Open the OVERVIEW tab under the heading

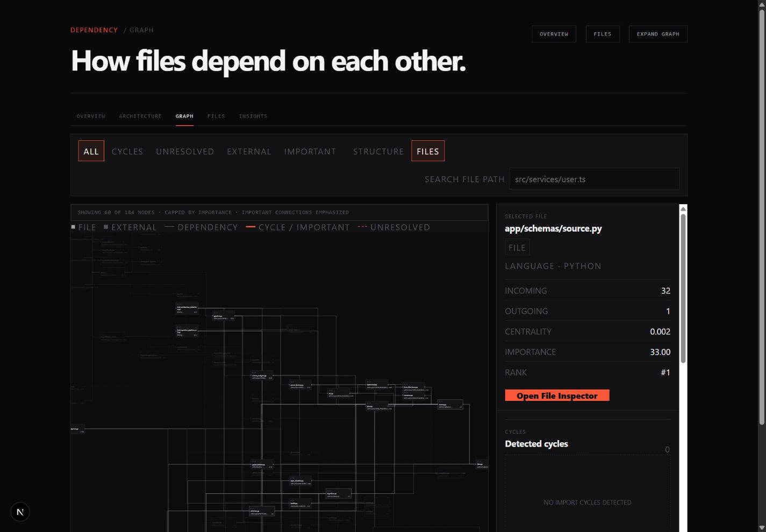[x=91, y=116]
